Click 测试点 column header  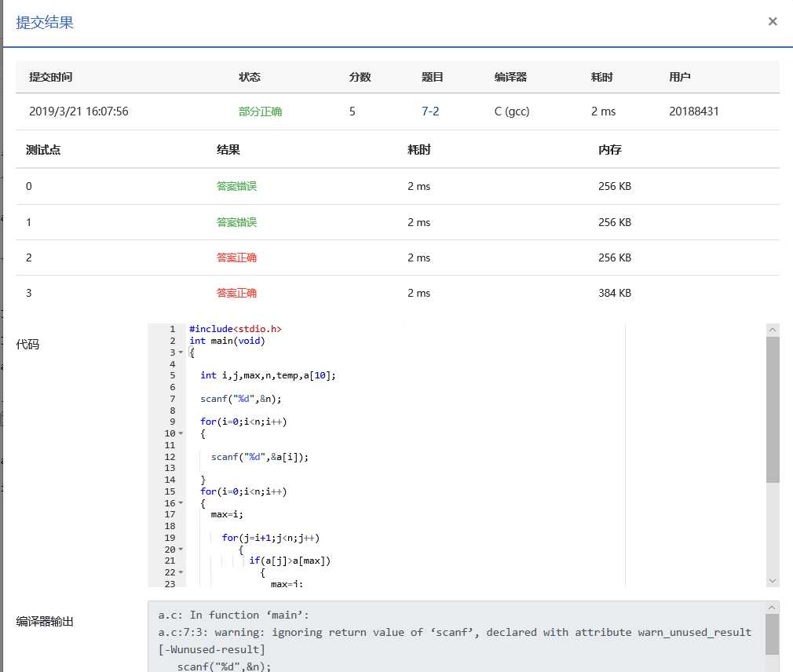pyautogui.click(x=43, y=150)
